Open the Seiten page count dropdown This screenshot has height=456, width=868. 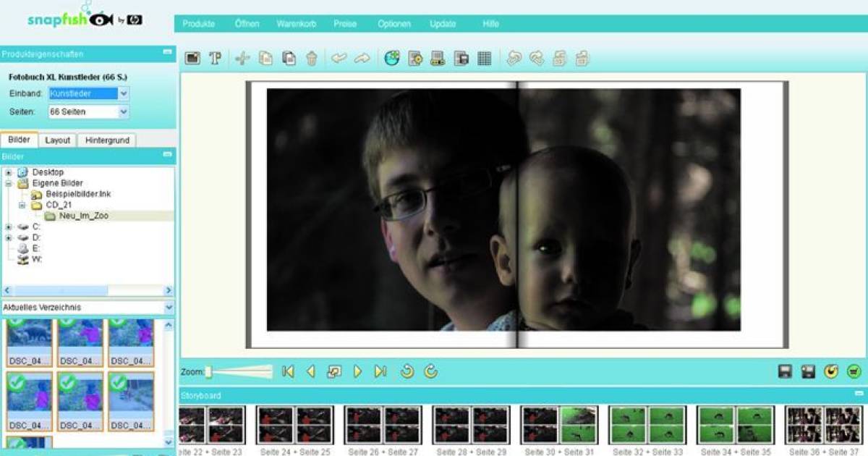point(88,111)
